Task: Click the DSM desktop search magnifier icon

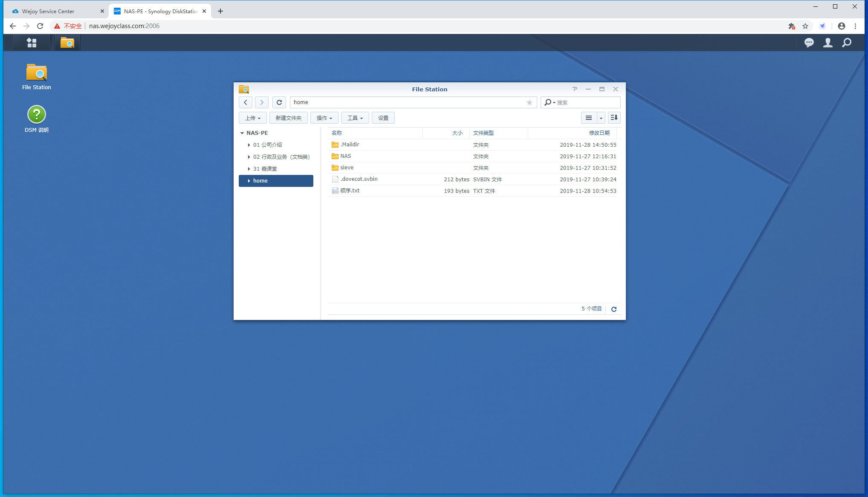Action: pyautogui.click(x=847, y=43)
